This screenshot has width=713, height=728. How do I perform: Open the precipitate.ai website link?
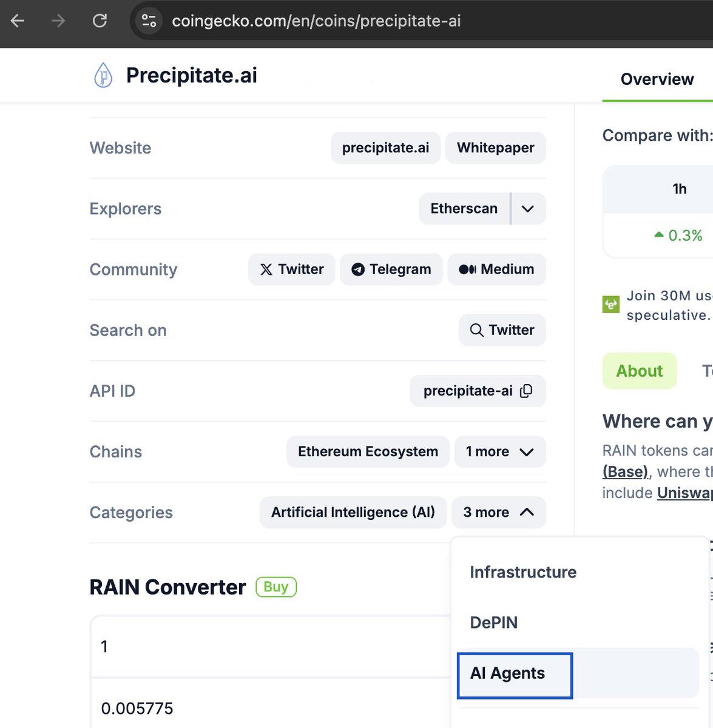click(385, 148)
